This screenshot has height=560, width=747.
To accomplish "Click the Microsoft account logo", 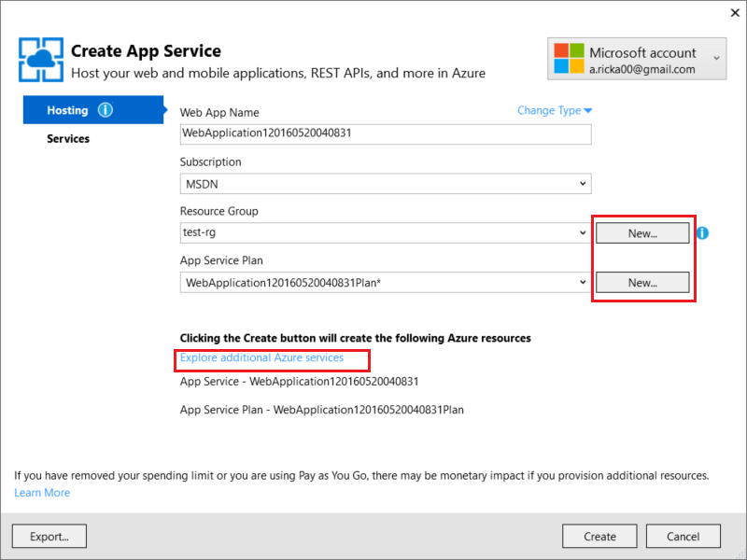I will coord(569,58).
